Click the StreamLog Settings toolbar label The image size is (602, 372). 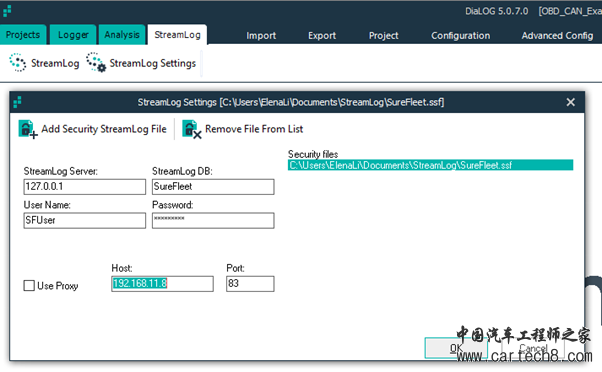[x=153, y=63]
